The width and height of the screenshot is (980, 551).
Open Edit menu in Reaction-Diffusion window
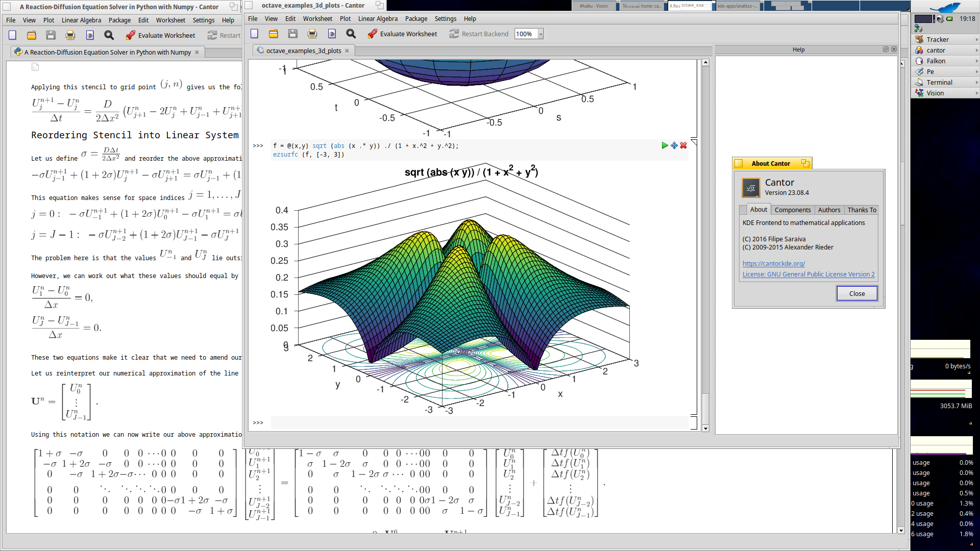(143, 20)
